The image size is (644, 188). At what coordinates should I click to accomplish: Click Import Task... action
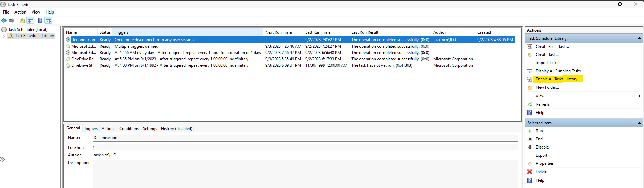click(548, 63)
